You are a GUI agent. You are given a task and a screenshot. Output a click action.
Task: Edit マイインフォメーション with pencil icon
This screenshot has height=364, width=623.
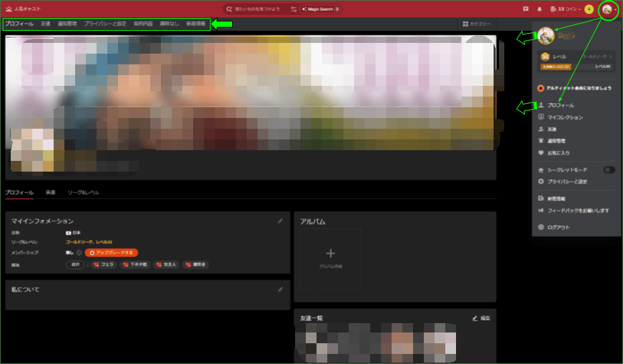click(280, 221)
